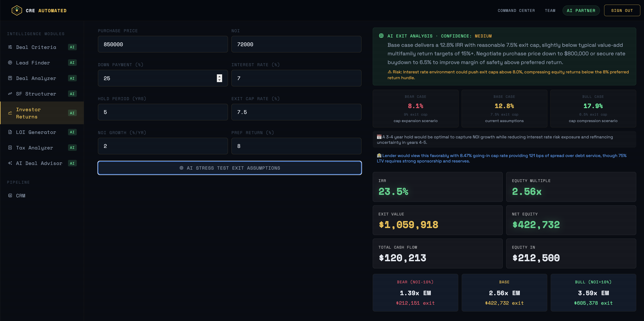Click the SF Structurer swap-arrows icon
This screenshot has height=321, width=644.
10,94
